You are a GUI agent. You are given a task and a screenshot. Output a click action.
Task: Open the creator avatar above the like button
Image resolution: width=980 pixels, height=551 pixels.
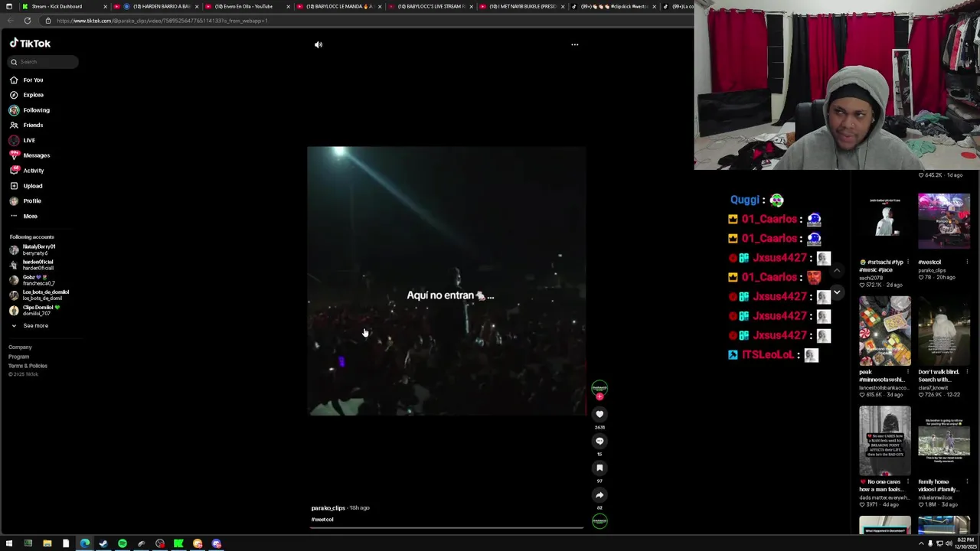click(599, 388)
